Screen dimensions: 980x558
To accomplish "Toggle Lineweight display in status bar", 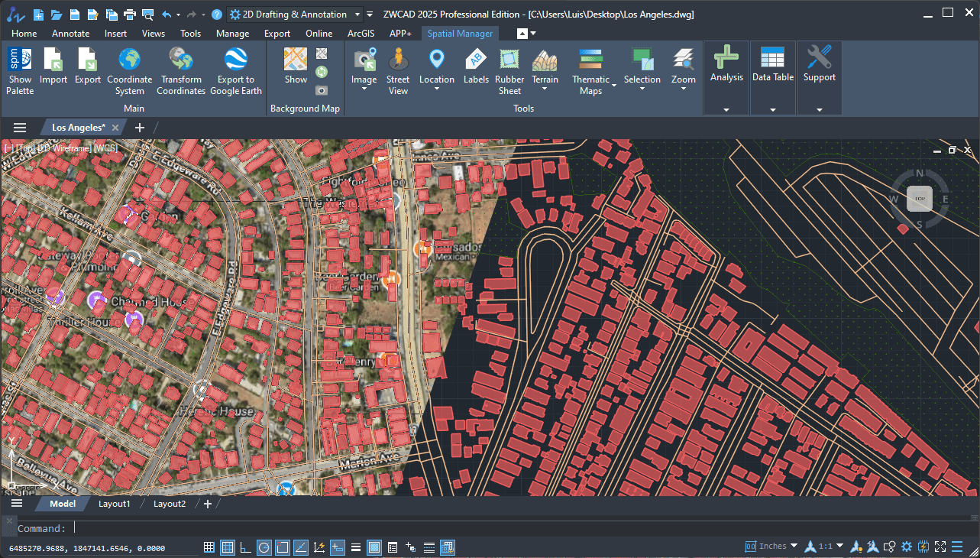I will pyautogui.click(x=356, y=547).
